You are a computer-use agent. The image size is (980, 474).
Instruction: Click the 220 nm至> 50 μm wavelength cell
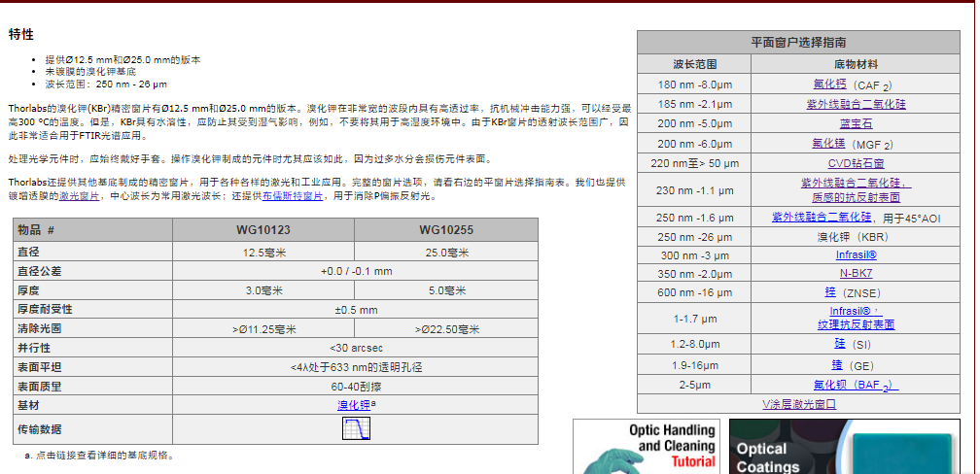pos(694,163)
